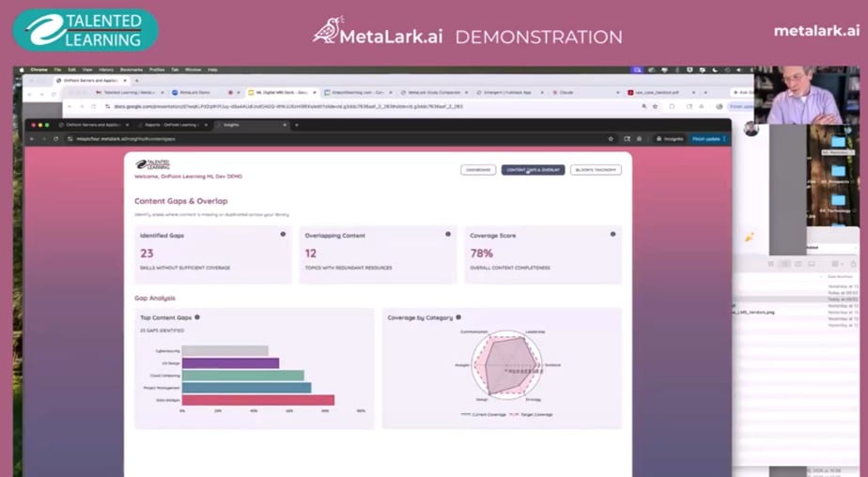Image resolution: width=868 pixels, height=477 pixels.
Task: Toggle Current Coverage legend entry on radar chart
Action: click(x=483, y=414)
